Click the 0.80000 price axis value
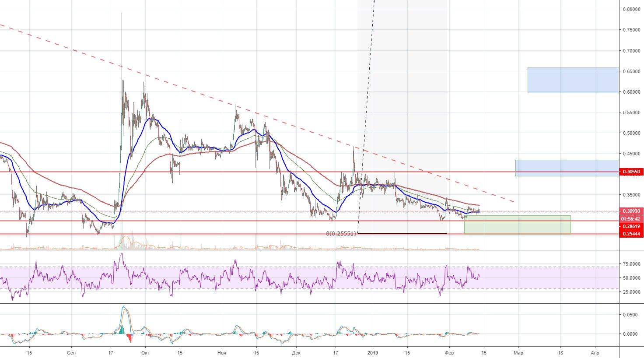This screenshot has height=358, width=644. click(x=631, y=9)
